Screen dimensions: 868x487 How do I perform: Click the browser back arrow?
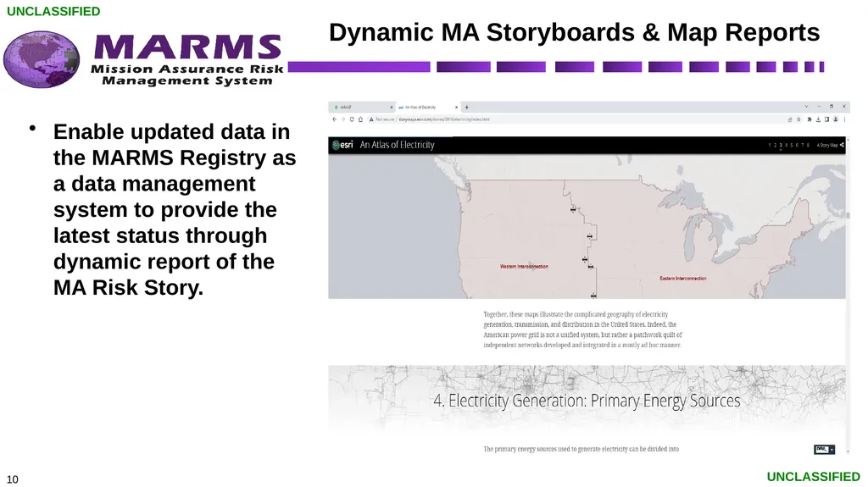(x=334, y=119)
